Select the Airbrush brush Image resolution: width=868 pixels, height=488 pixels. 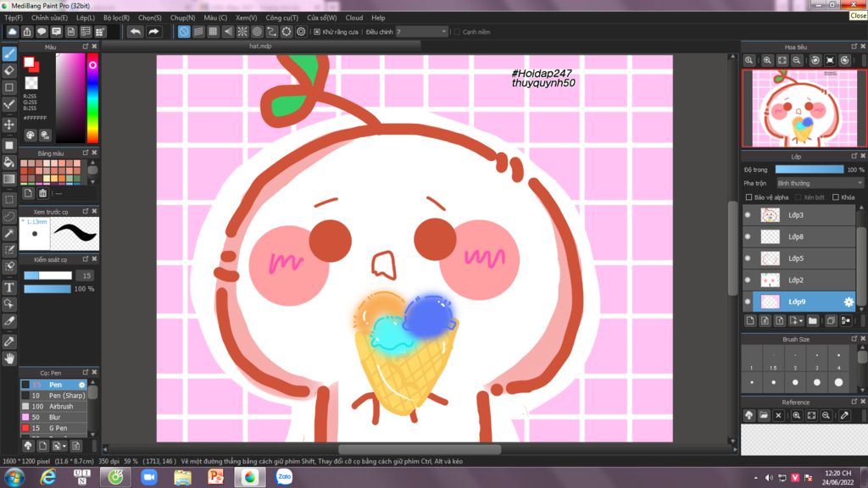point(53,406)
